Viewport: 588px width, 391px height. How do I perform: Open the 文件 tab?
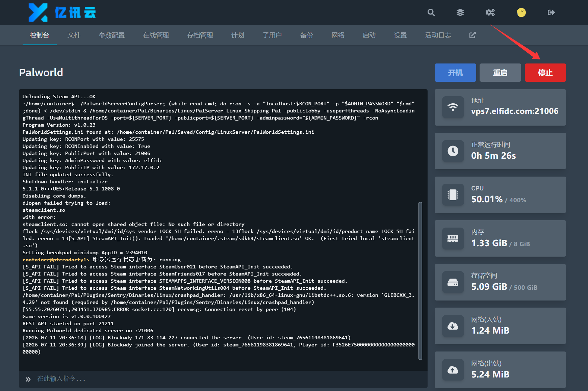coord(74,35)
